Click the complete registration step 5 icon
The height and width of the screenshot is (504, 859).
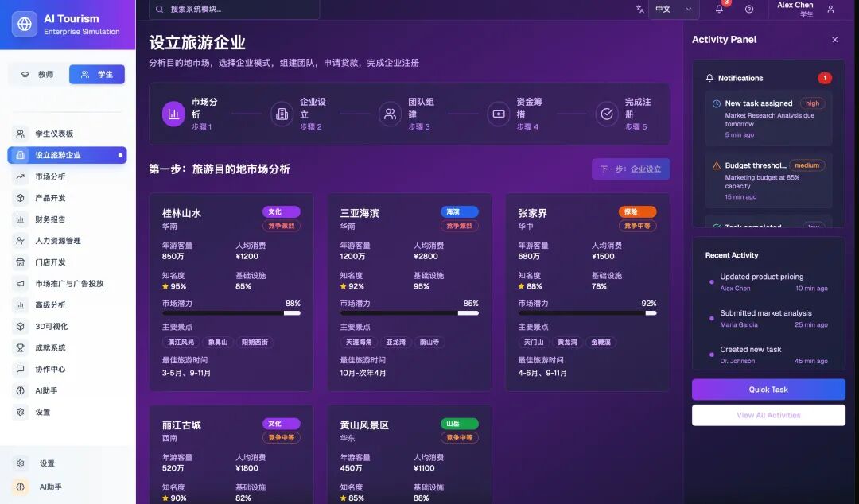(607, 114)
